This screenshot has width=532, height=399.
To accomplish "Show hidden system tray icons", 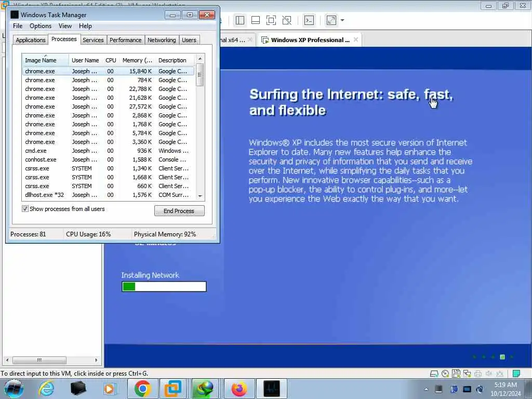I will 426,389.
